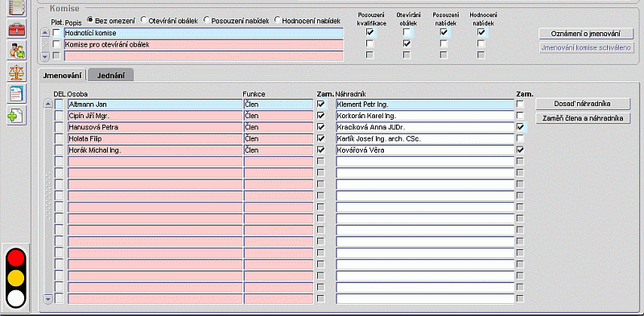Click Osoba field Hanusová Petra

(155, 127)
